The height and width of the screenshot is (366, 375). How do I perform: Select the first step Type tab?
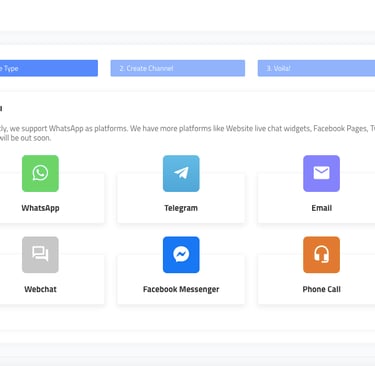[49, 68]
